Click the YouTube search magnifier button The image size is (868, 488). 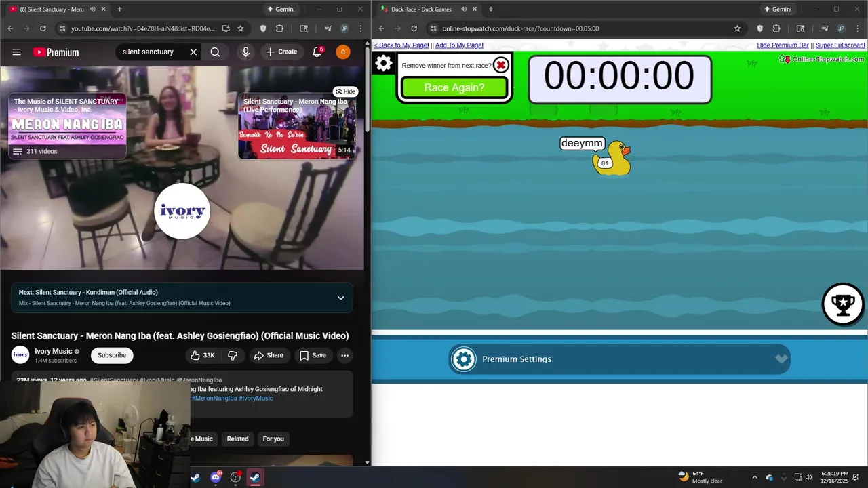[215, 52]
